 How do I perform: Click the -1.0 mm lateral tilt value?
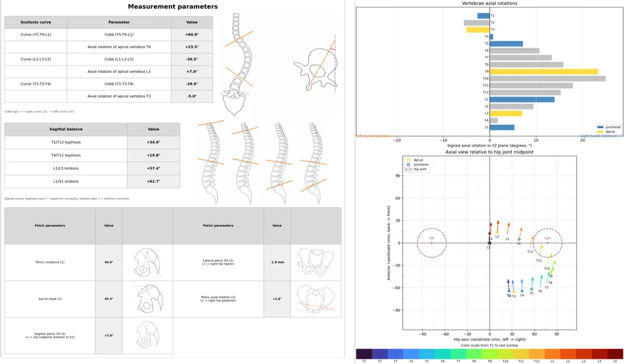pyautogui.click(x=277, y=262)
